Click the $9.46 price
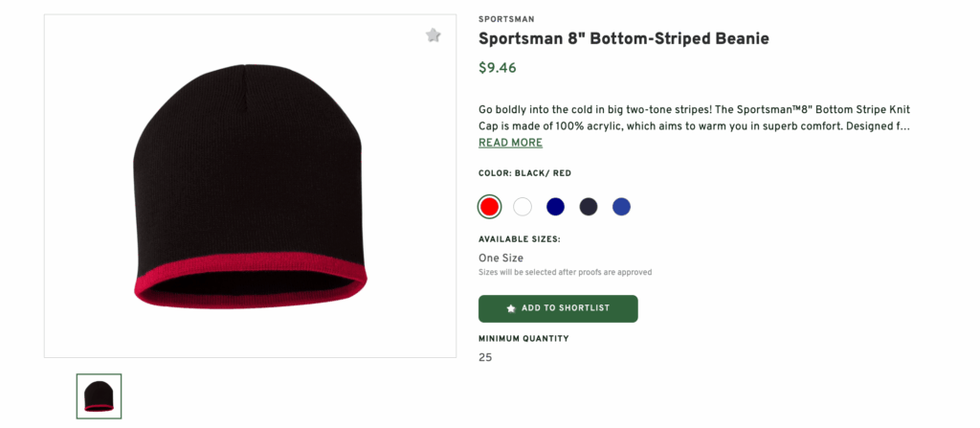 (x=497, y=68)
